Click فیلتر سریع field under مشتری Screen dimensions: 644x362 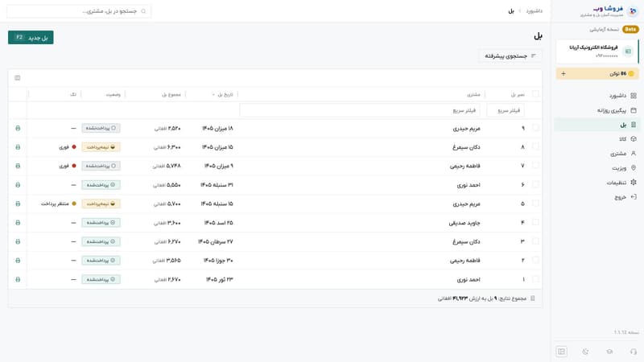[x=360, y=110]
